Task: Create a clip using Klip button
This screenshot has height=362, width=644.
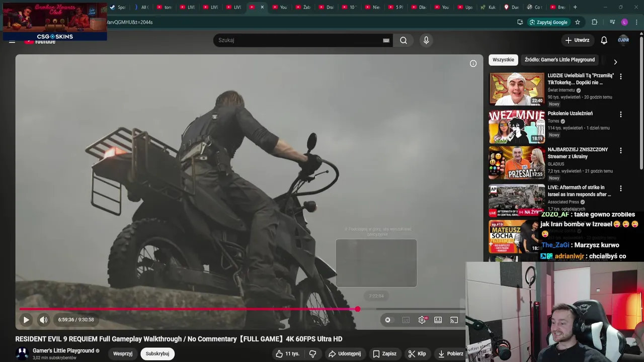Action: tap(417, 353)
